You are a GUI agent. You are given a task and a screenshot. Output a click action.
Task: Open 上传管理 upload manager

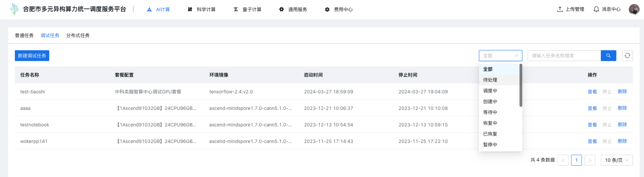click(x=570, y=9)
